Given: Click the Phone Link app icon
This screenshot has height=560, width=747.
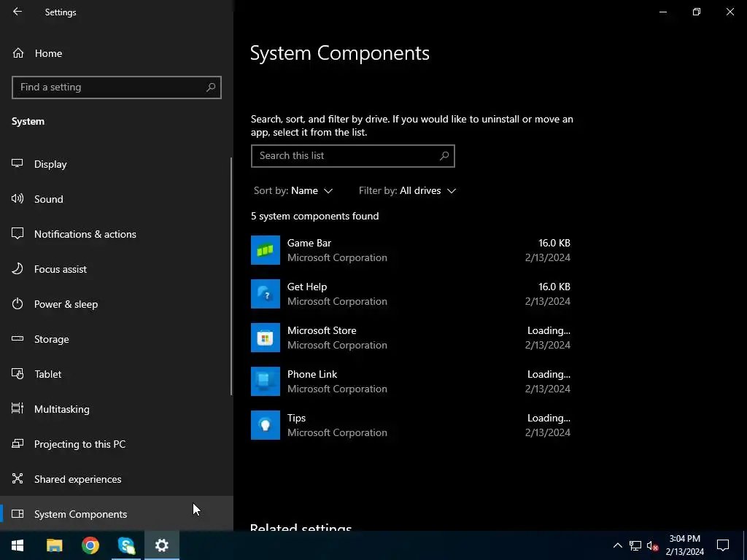Looking at the screenshot, I should click(266, 381).
